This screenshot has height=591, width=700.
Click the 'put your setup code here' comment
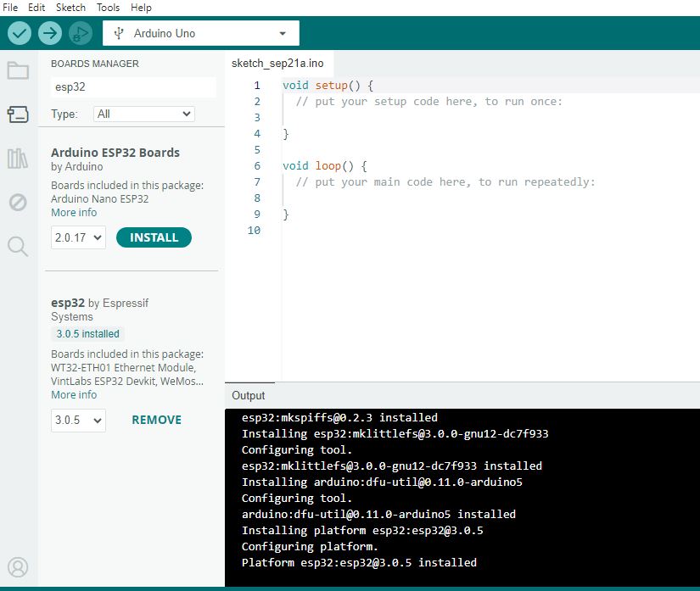click(428, 101)
